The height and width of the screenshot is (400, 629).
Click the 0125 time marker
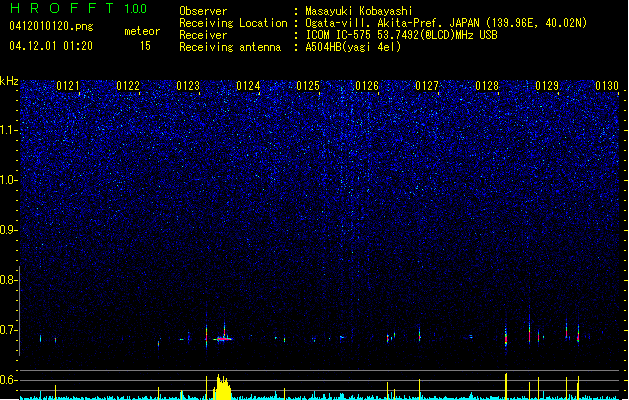pos(308,86)
